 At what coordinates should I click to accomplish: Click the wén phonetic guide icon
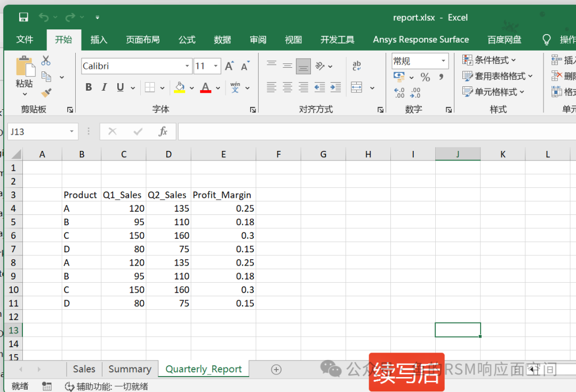(x=235, y=87)
